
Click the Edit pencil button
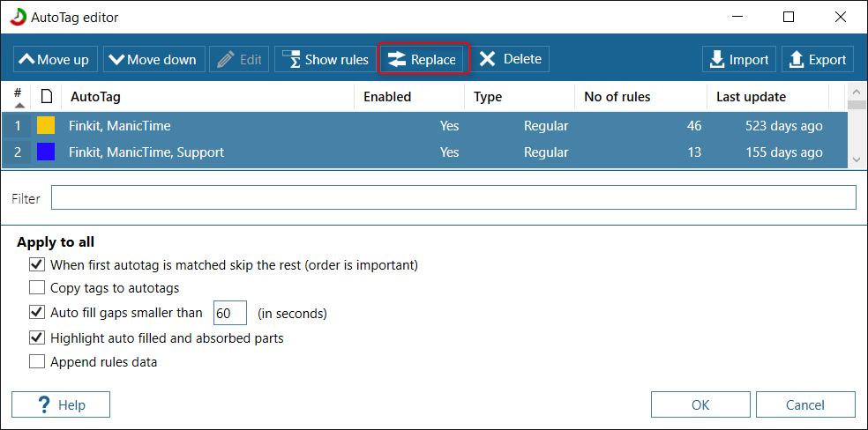coord(240,59)
